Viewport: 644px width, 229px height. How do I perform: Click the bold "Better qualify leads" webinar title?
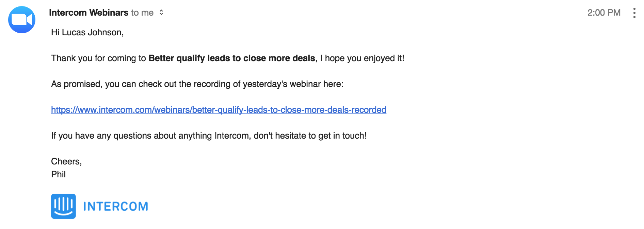click(232, 58)
